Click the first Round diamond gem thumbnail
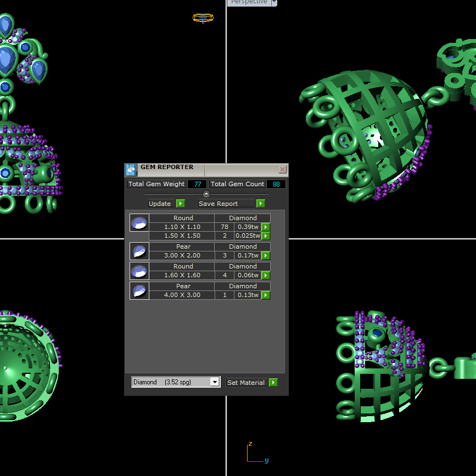The width and height of the screenshot is (476, 476). coord(139,223)
